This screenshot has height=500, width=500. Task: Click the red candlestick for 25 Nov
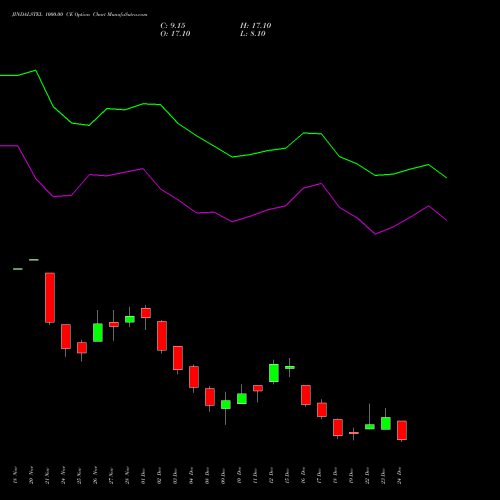coord(82,348)
